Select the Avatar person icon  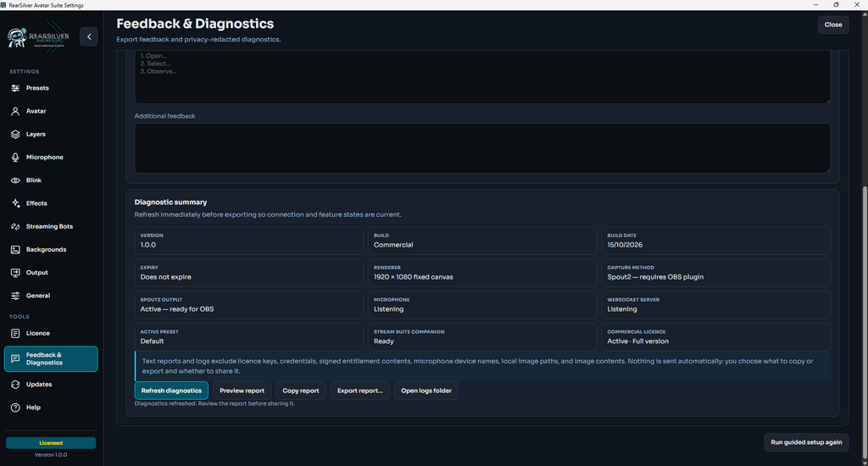[x=15, y=111]
